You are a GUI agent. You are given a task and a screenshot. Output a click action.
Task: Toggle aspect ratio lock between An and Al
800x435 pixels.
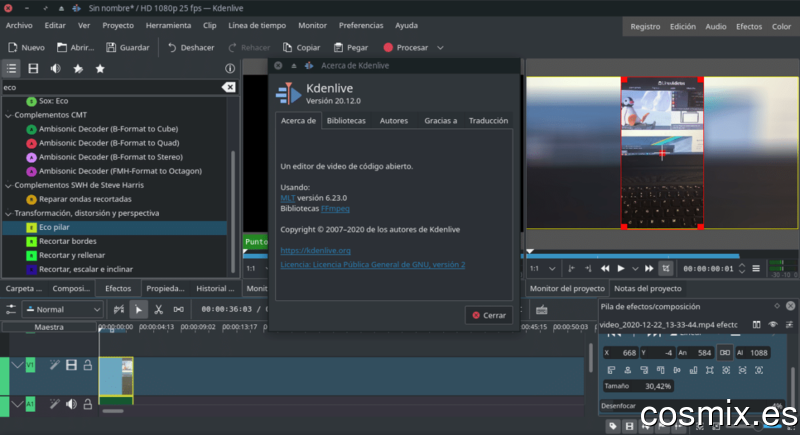point(724,352)
